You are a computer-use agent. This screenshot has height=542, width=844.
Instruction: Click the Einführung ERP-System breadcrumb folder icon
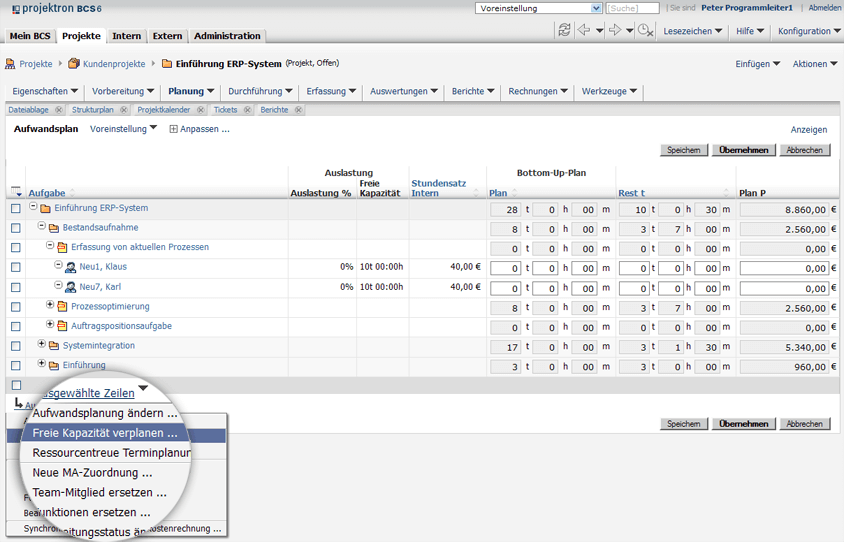167,64
